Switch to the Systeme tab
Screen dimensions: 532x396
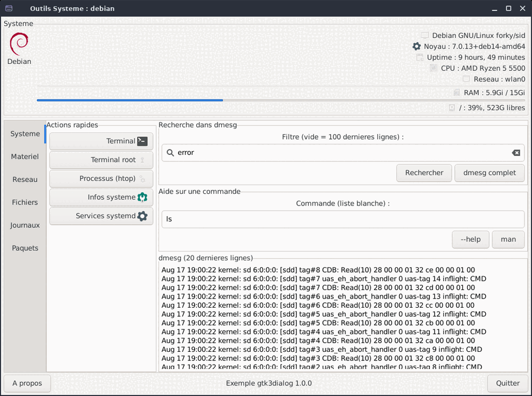click(x=25, y=134)
